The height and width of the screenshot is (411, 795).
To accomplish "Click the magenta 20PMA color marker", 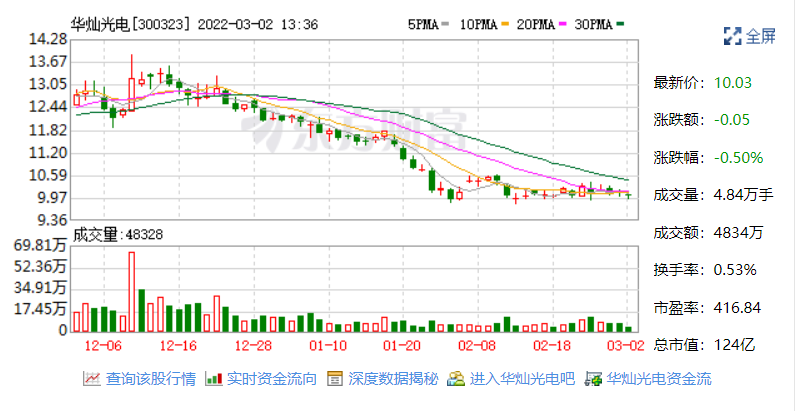I will point(562,24).
